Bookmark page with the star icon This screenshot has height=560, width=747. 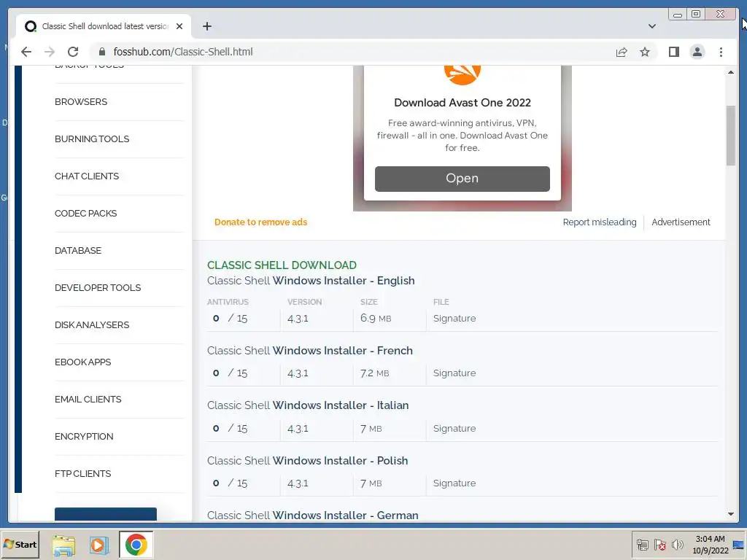[645, 52]
